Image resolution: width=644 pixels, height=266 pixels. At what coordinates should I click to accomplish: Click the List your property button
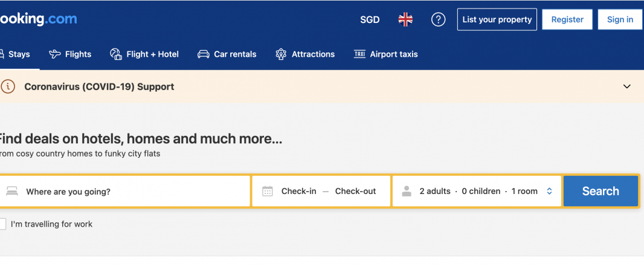[x=497, y=19]
